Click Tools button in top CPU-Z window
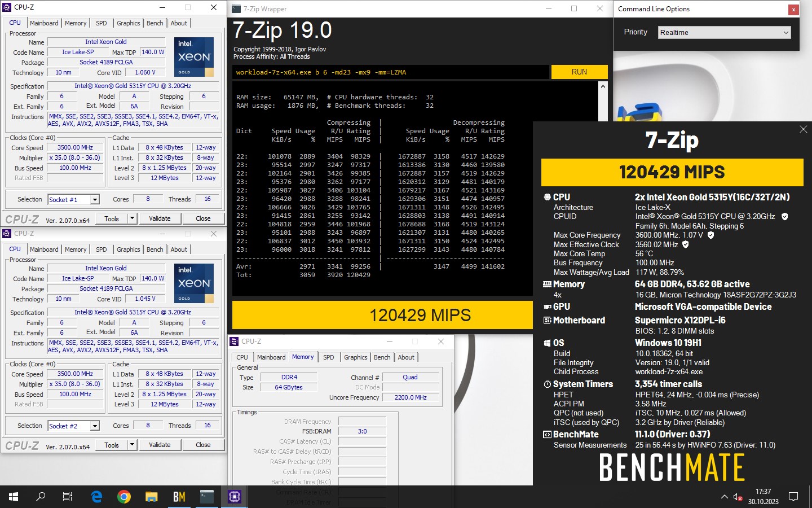The width and height of the screenshot is (812, 508). 112,218
